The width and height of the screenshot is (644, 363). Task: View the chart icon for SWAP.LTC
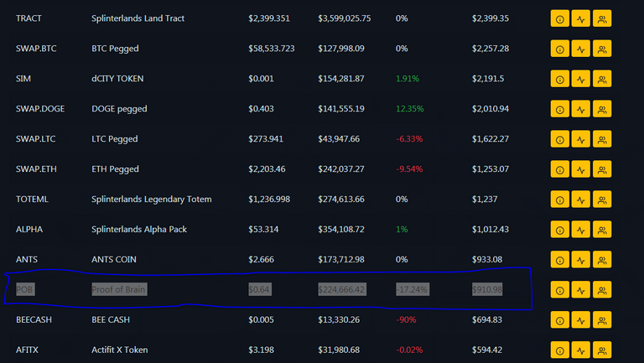[581, 139]
